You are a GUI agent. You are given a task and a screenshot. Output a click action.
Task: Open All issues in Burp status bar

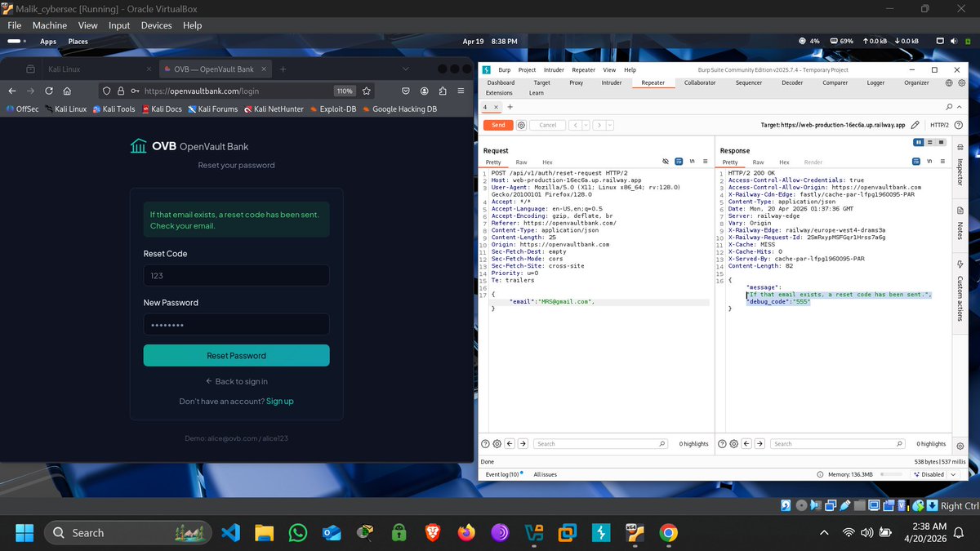tap(545, 474)
